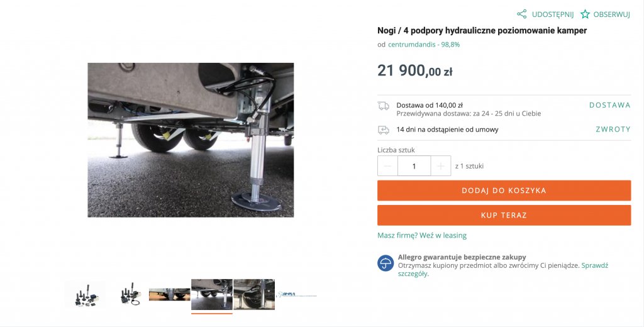Click the star icon to observe offer
The height and width of the screenshot is (327, 644).
(585, 14)
